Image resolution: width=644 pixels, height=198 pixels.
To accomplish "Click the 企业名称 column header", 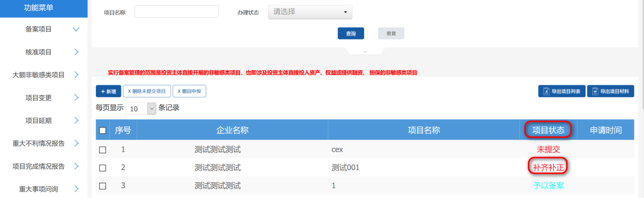I will (x=232, y=130).
